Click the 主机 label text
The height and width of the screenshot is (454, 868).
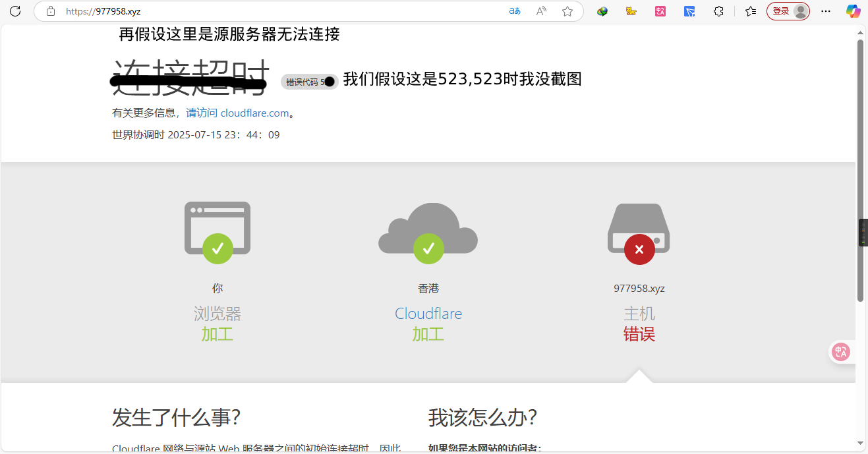click(639, 314)
